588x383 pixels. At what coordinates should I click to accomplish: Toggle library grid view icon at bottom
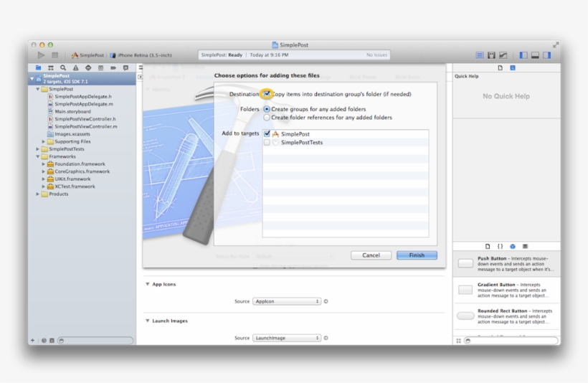tap(458, 341)
